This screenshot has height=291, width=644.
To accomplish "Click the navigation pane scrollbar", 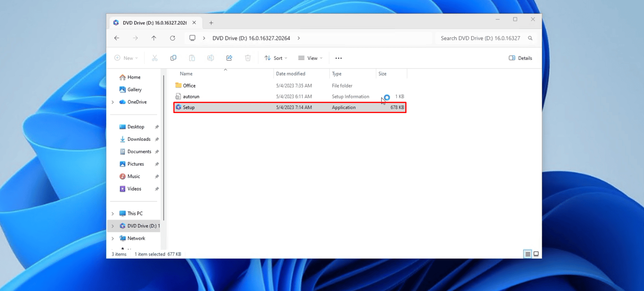I will (164, 148).
